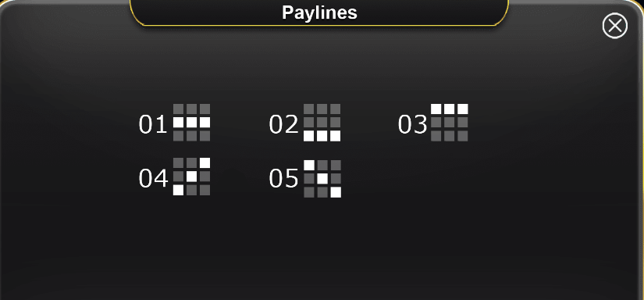Click the number label 02
This screenshot has height=300, width=644.
pyautogui.click(x=283, y=124)
